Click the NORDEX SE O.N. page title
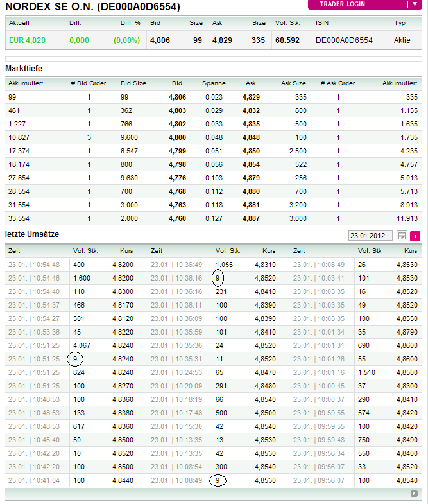The image size is (428, 504). 93,6
